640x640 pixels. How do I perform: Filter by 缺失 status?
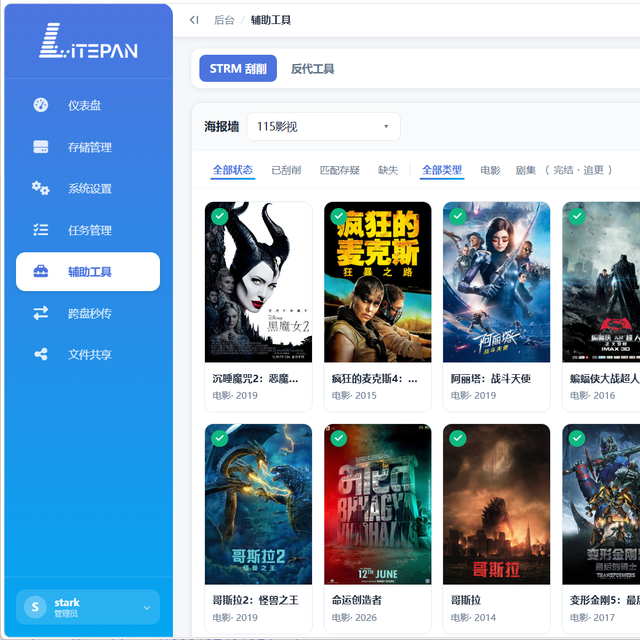(x=388, y=170)
